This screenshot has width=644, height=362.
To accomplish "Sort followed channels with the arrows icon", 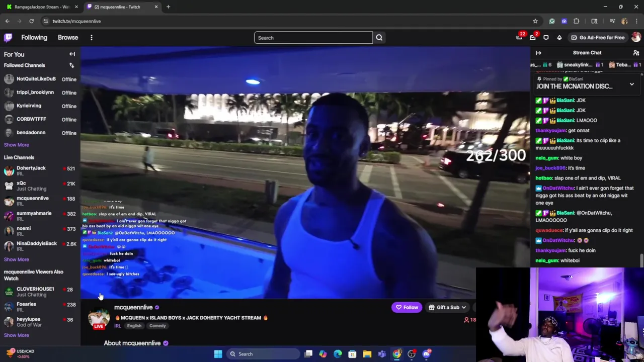I will click(x=71, y=65).
